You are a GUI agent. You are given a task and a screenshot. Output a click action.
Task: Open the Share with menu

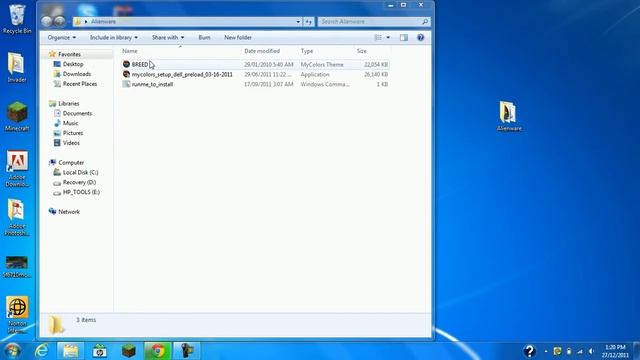168,38
